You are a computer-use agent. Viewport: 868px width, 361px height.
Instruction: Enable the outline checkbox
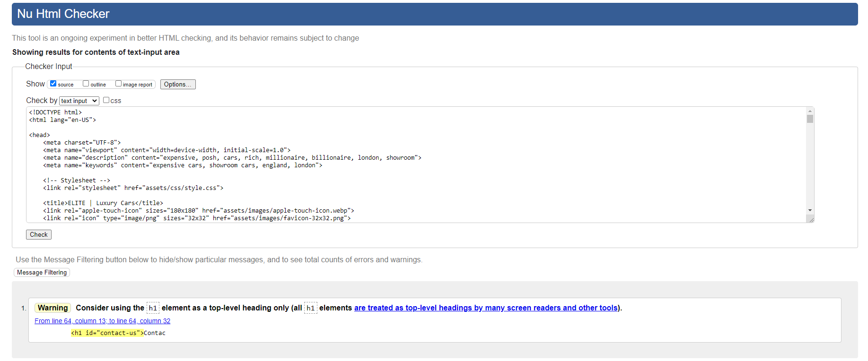coord(86,84)
